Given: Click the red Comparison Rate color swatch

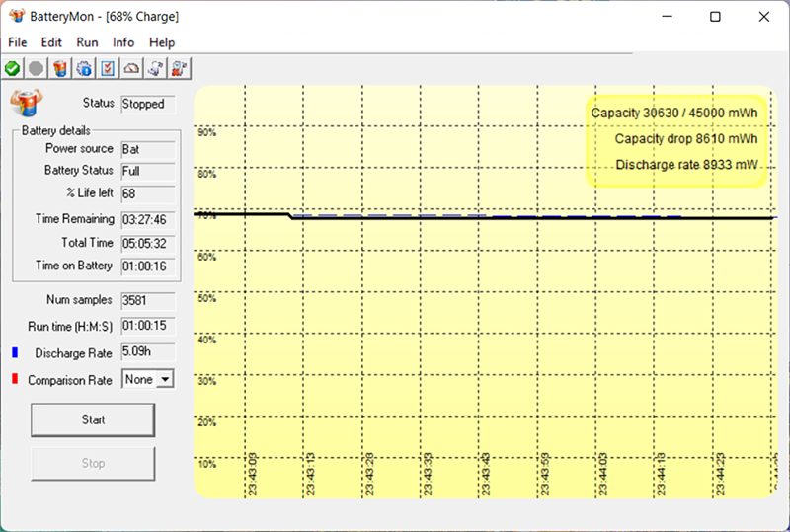Looking at the screenshot, I should point(15,380).
